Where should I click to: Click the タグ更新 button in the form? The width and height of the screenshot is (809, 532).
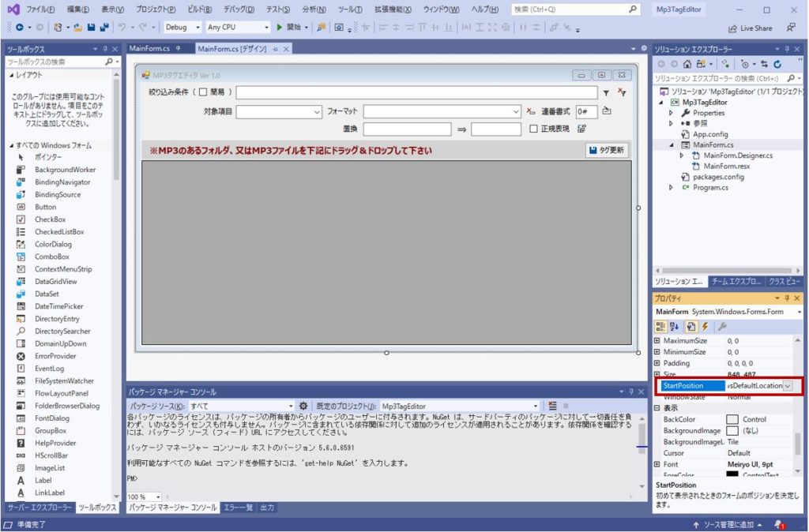608,150
